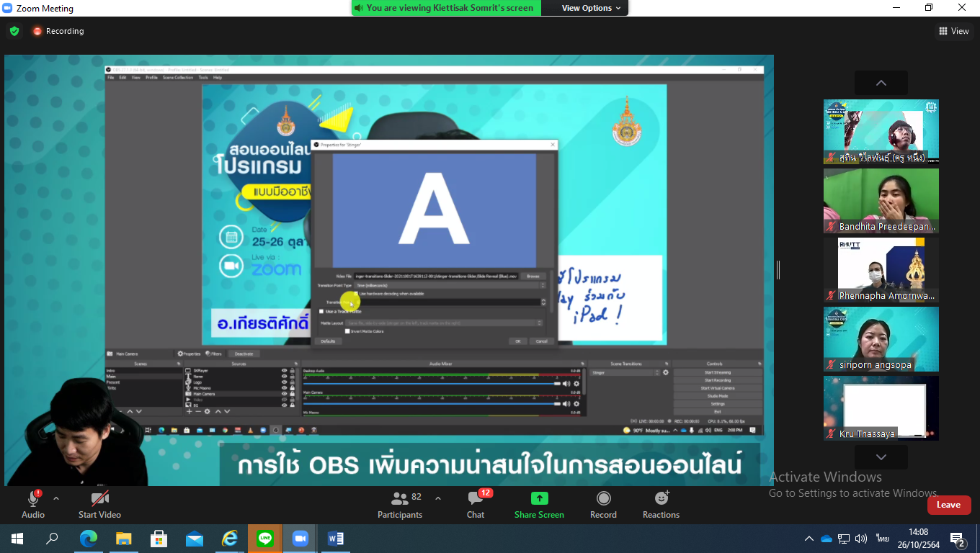Click Browse button in Stinger properties
The image size is (980, 553).
pyautogui.click(x=533, y=276)
